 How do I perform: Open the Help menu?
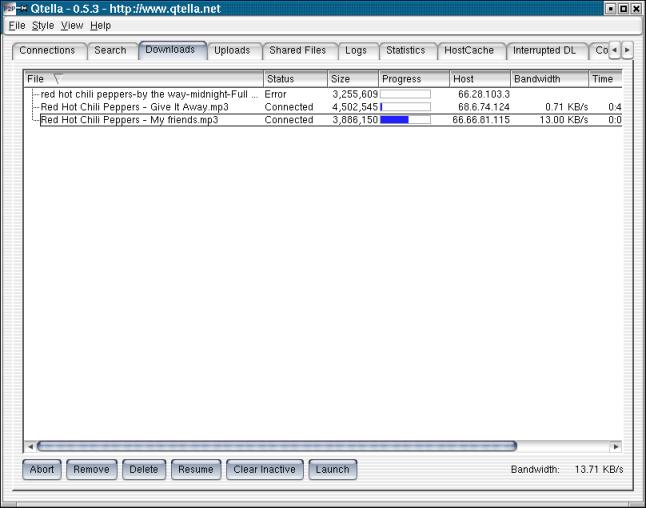tap(101, 26)
